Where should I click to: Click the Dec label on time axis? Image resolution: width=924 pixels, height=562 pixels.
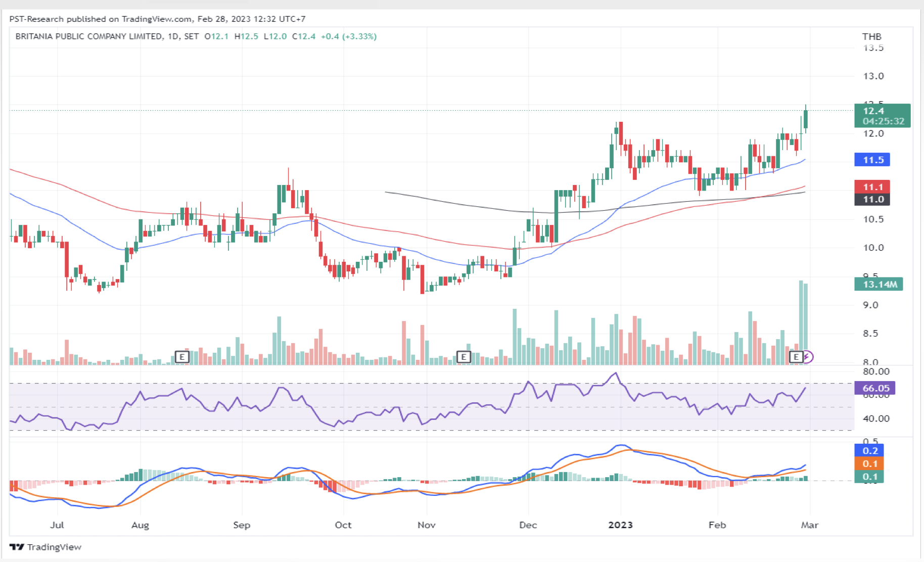tap(528, 525)
